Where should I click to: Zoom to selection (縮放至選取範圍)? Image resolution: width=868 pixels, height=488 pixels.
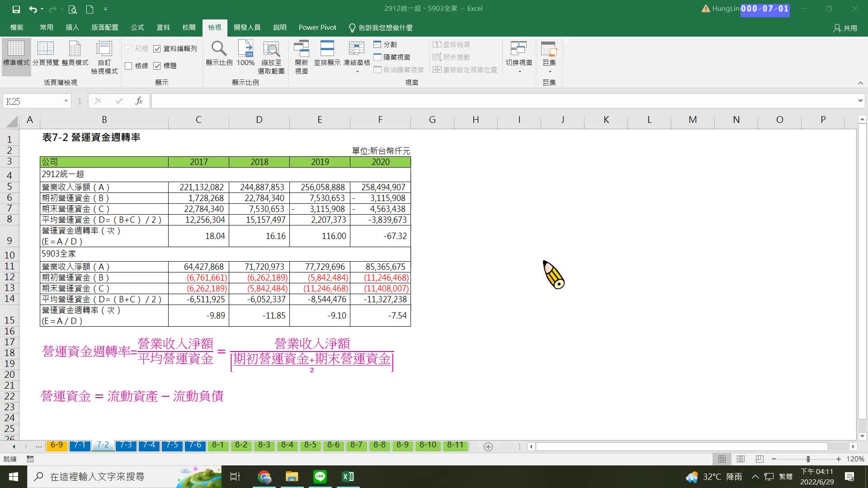[271, 57]
